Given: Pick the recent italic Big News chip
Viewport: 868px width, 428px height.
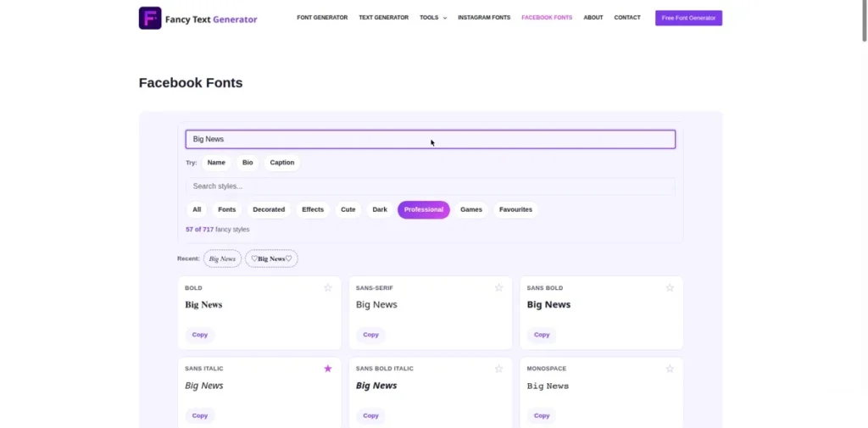Looking at the screenshot, I should pyautogui.click(x=223, y=258).
